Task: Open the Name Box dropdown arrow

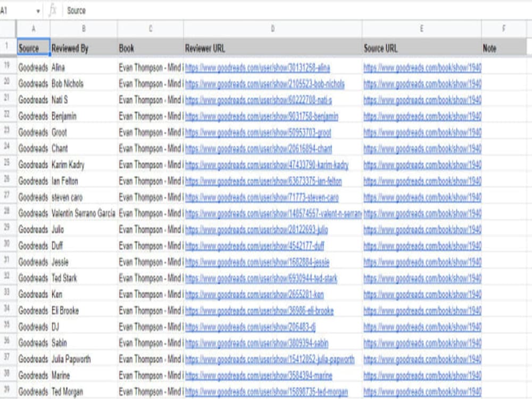Action: coord(38,11)
